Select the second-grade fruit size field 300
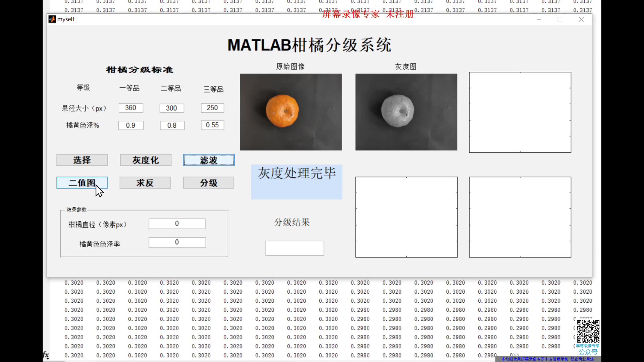The height and width of the screenshot is (362, 644). point(172,108)
